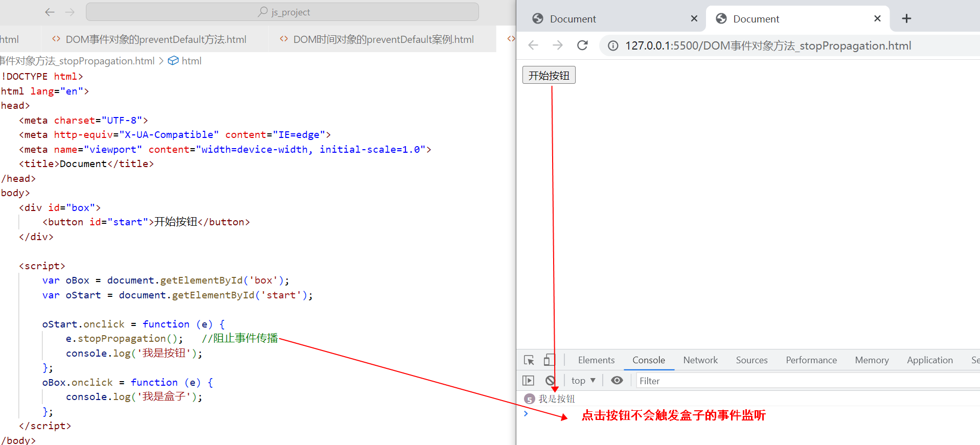Reload the browser page
980x445 pixels.
coord(582,45)
